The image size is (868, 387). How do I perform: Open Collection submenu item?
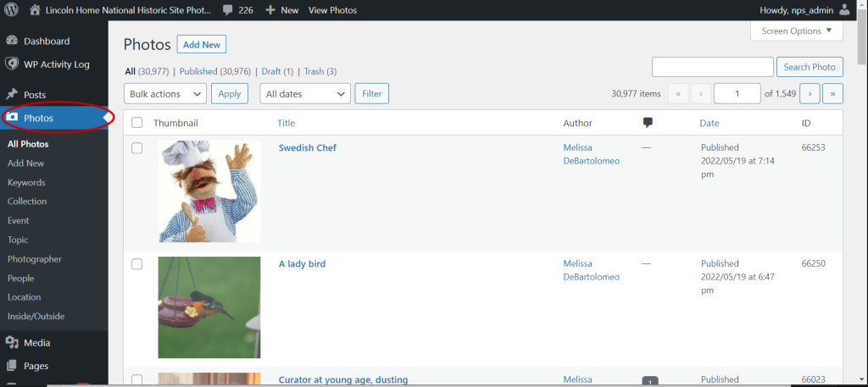tap(27, 202)
